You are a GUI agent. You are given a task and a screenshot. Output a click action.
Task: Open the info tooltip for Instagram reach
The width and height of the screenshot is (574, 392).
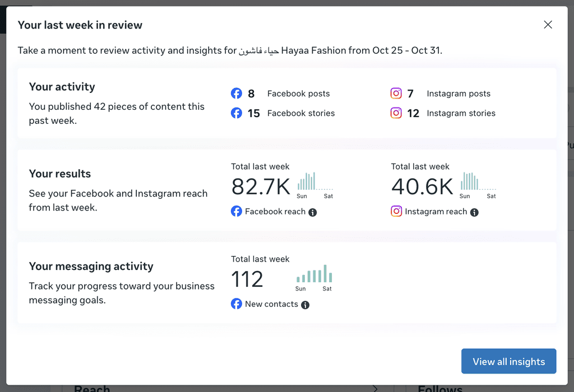pos(474,212)
